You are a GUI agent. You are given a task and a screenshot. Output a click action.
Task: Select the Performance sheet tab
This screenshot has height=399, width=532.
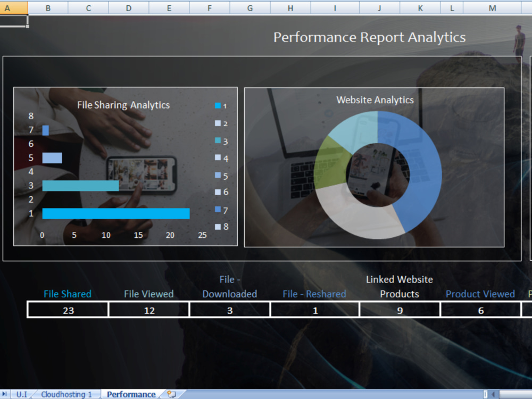tap(131, 394)
